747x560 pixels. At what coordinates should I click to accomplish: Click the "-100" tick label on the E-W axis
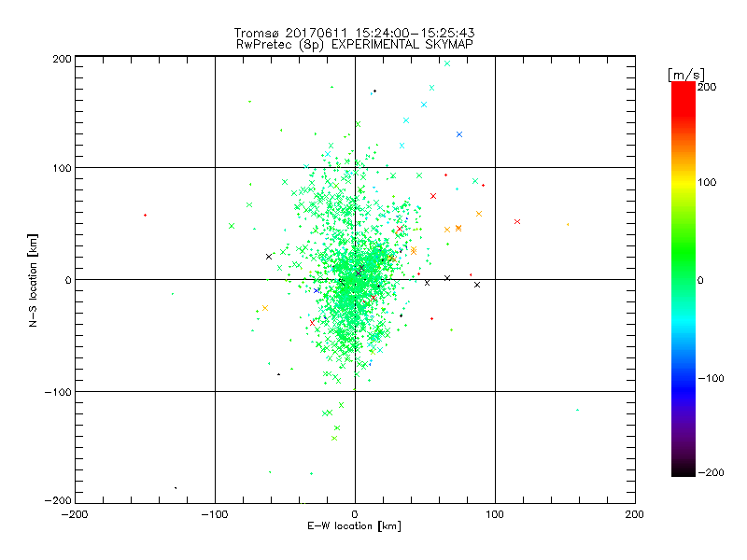point(215,514)
